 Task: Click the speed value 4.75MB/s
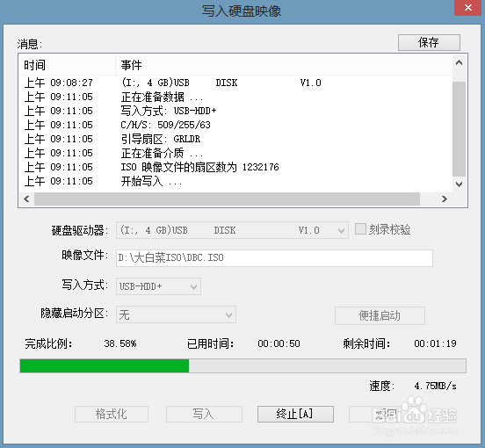tap(436, 386)
